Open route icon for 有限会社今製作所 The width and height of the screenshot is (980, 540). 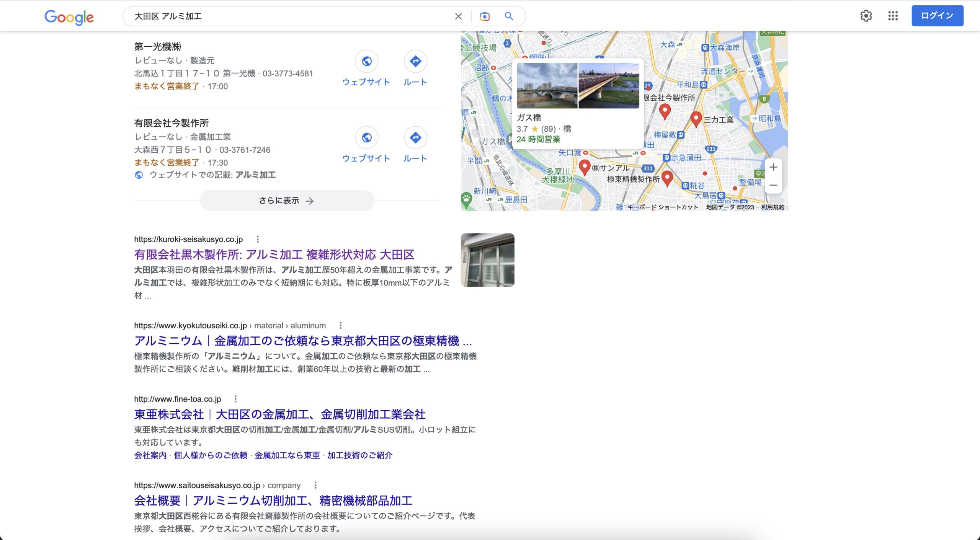415,137
